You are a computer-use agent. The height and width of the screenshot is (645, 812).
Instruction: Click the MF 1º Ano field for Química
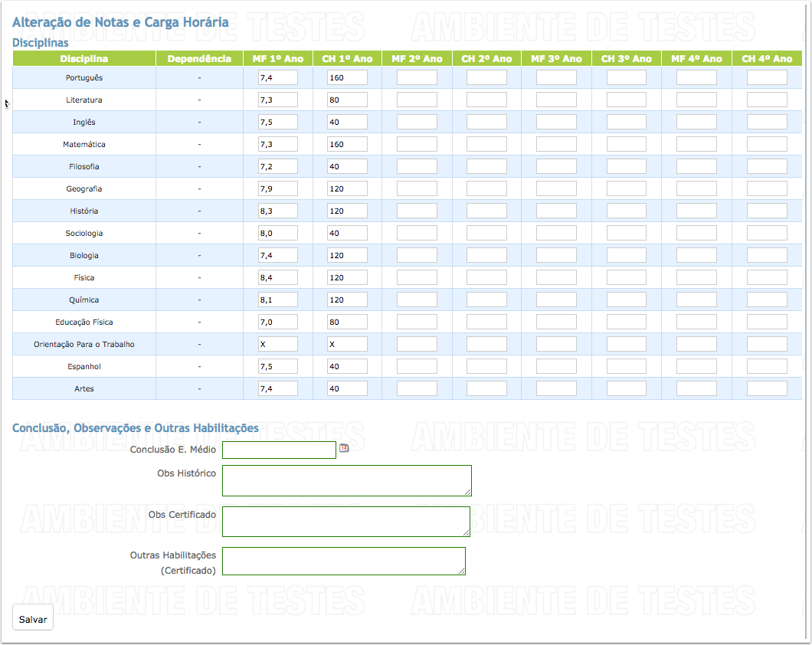tap(278, 300)
